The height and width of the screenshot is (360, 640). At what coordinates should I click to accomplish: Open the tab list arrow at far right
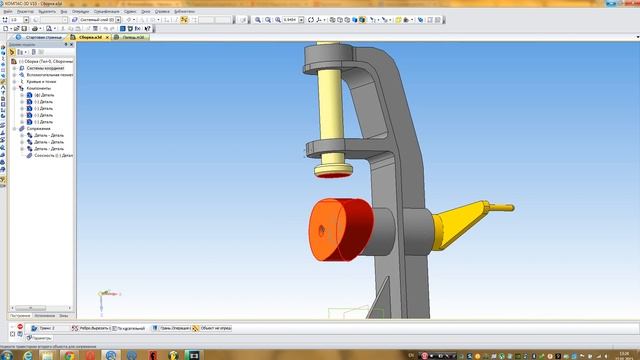click(638, 37)
